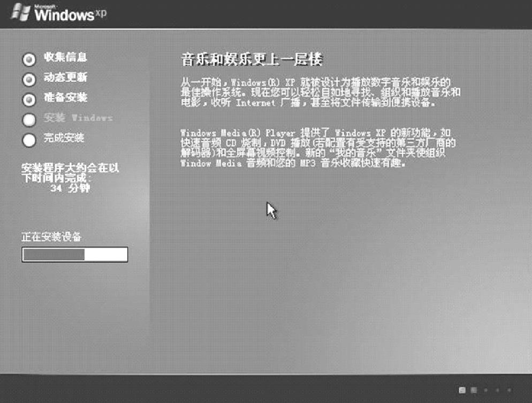
Task: Select the 收集信息 step indicator
Action: pos(29,59)
